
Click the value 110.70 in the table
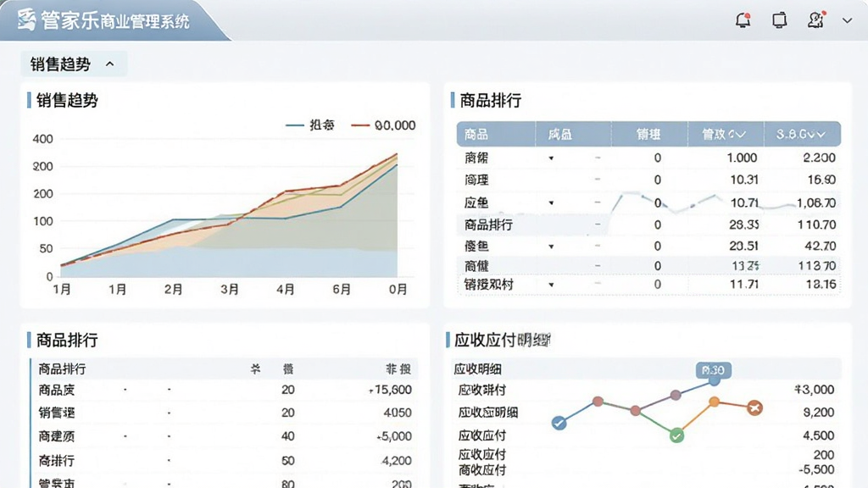816,225
